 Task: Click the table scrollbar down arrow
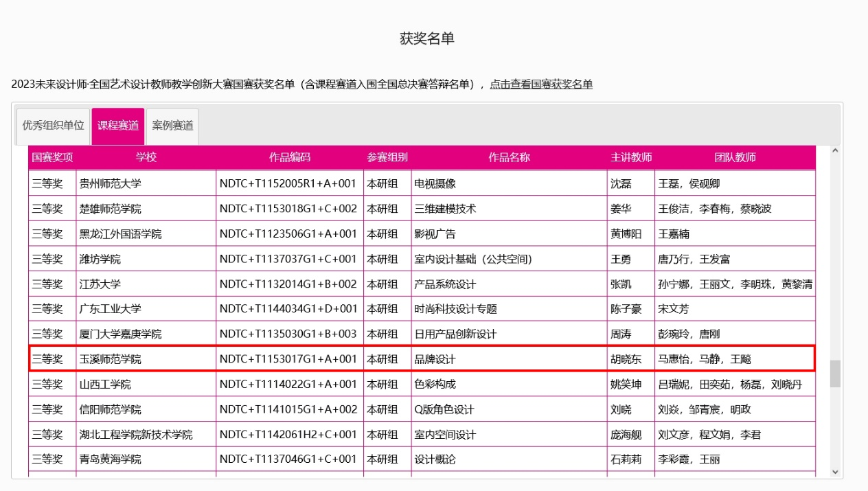(x=835, y=472)
